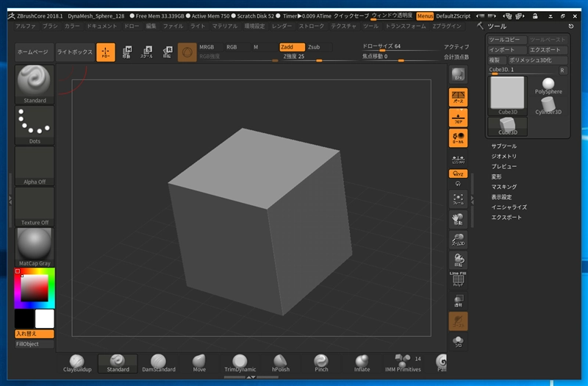Select the Rotate (回転) gizmo icon in top shelf
Viewport: 588px width, 386px height.
168,52
